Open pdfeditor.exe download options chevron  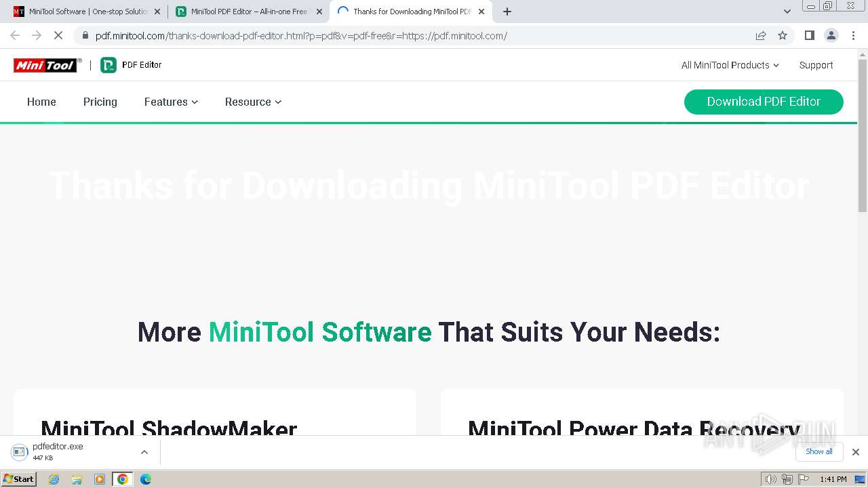144,452
